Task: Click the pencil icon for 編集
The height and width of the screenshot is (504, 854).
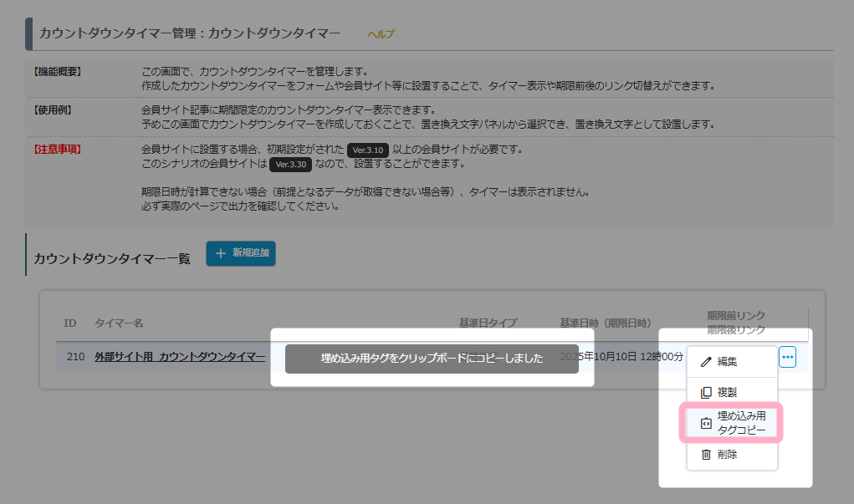Action: click(x=706, y=362)
